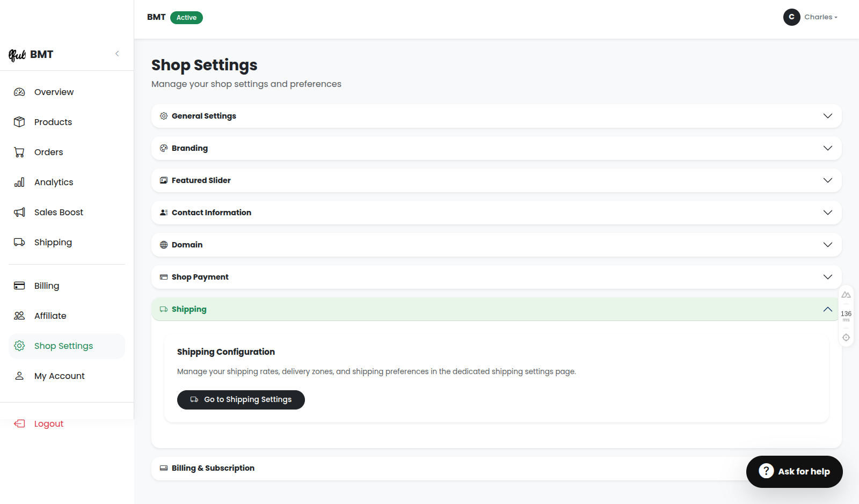Click the Affiliate people icon
This screenshot has width=859, height=504.
coord(19,316)
